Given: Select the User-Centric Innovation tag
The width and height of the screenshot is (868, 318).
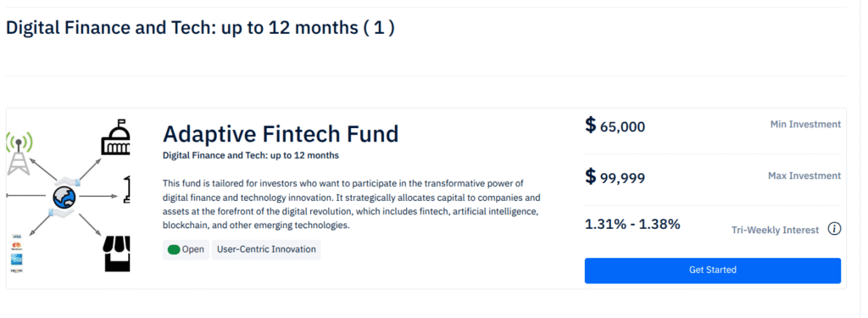Looking at the screenshot, I should pyautogui.click(x=266, y=249).
